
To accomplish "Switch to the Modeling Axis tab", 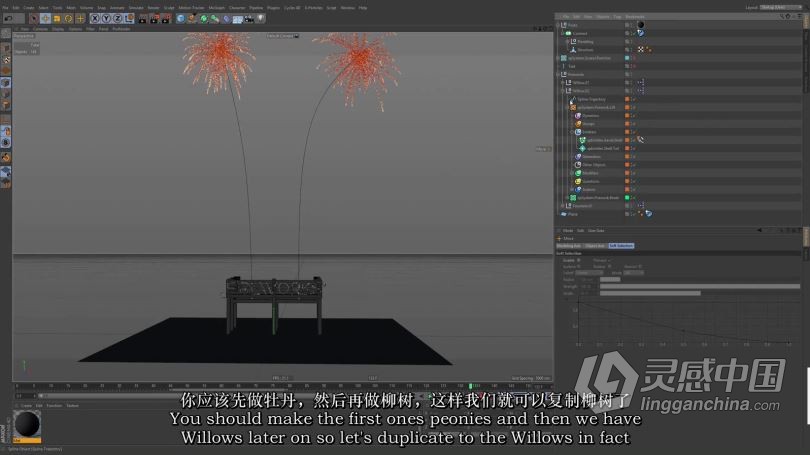I will coord(569,246).
